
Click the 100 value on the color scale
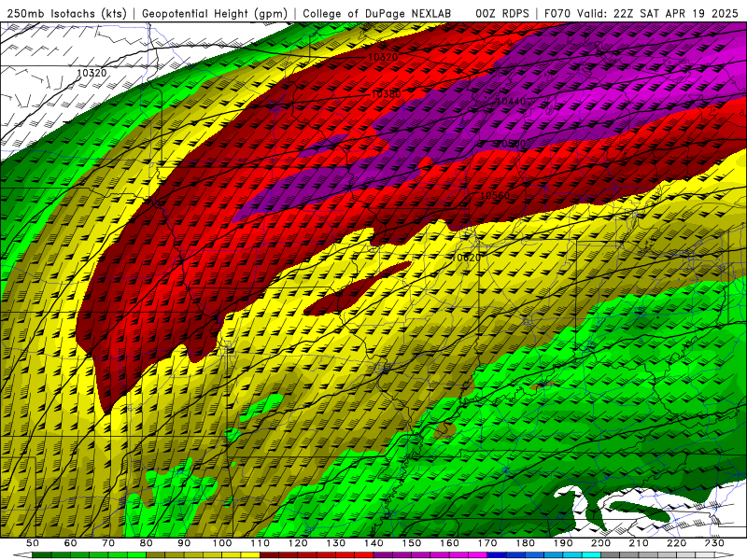click(222, 543)
